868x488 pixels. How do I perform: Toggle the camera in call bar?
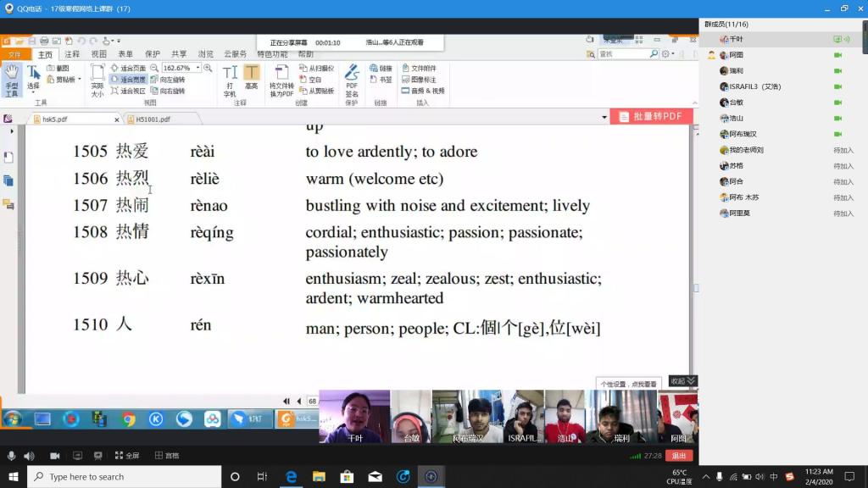pyautogui.click(x=55, y=456)
